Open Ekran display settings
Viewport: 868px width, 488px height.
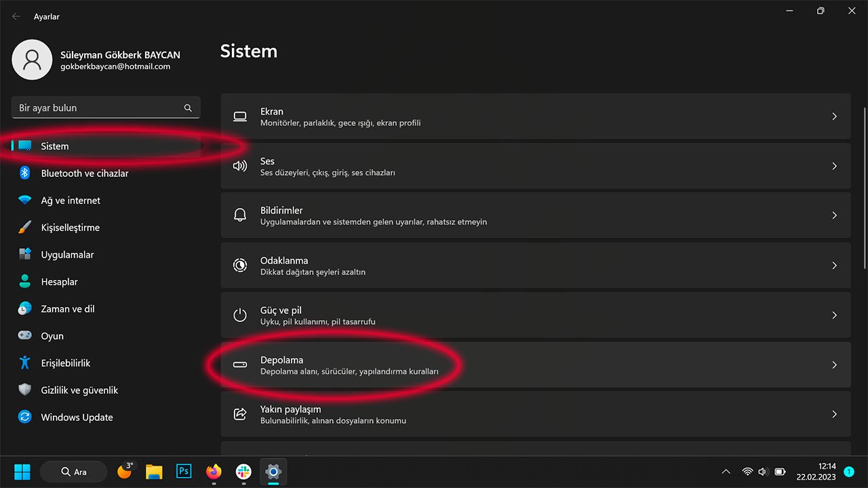point(536,117)
